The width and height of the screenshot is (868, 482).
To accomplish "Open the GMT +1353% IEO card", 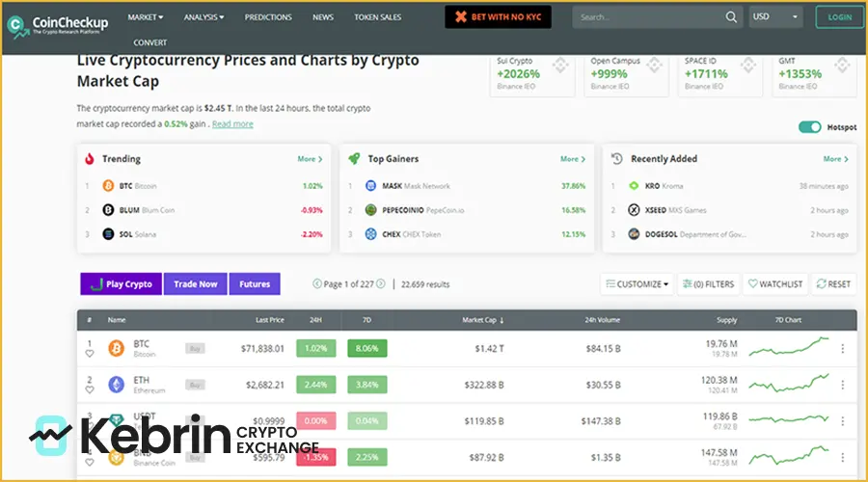I will click(x=815, y=74).
